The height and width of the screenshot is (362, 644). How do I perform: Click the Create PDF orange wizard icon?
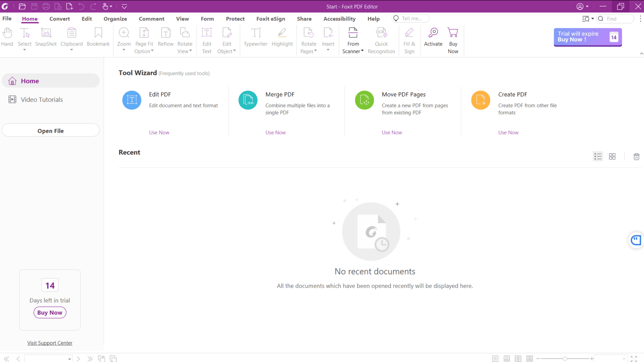(x=480, y=100)
